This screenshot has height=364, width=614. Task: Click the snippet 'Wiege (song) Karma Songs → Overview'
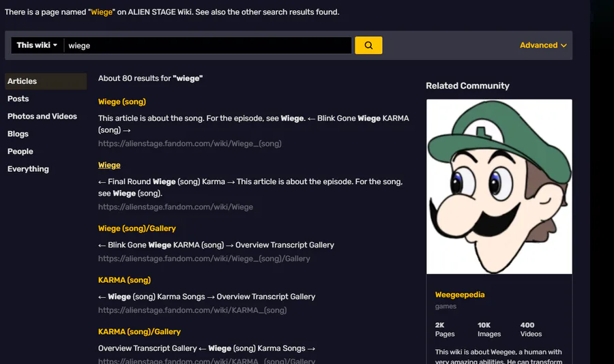tap(207, 297)
